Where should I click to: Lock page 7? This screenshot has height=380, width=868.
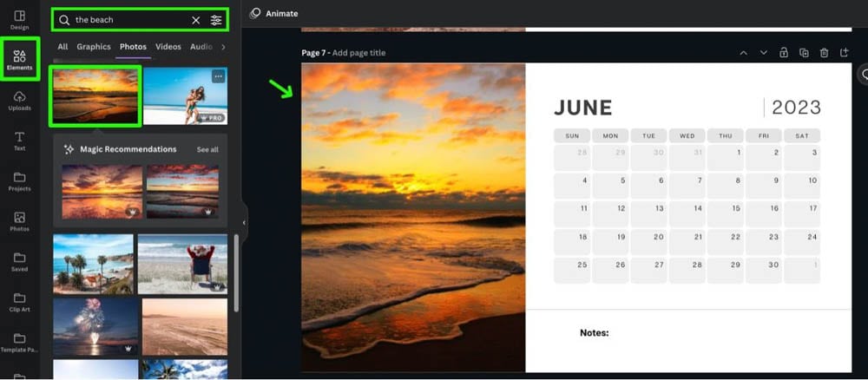coord(783,53)
